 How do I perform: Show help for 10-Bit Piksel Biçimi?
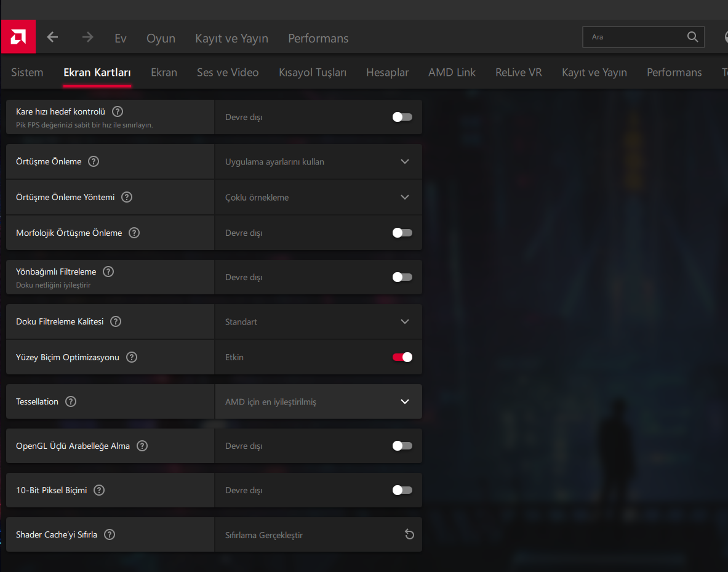pyautogui.click(x=99, y=490)
